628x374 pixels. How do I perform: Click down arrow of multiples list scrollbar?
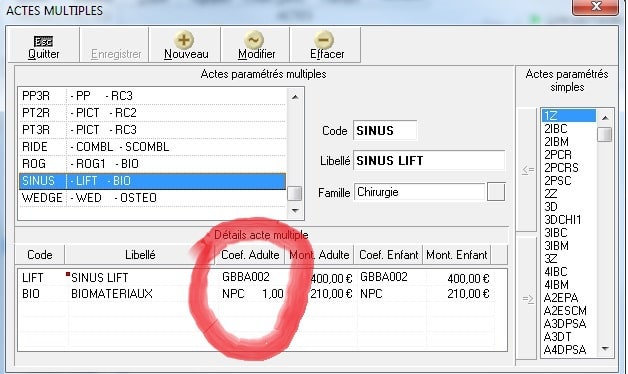click(295, 210)
